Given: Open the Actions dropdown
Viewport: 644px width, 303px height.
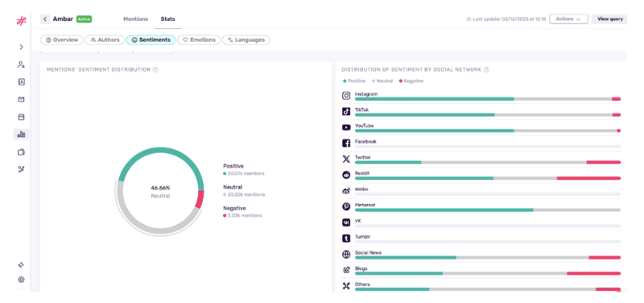Looking at the screenshot, I should [x=568, y=19].
